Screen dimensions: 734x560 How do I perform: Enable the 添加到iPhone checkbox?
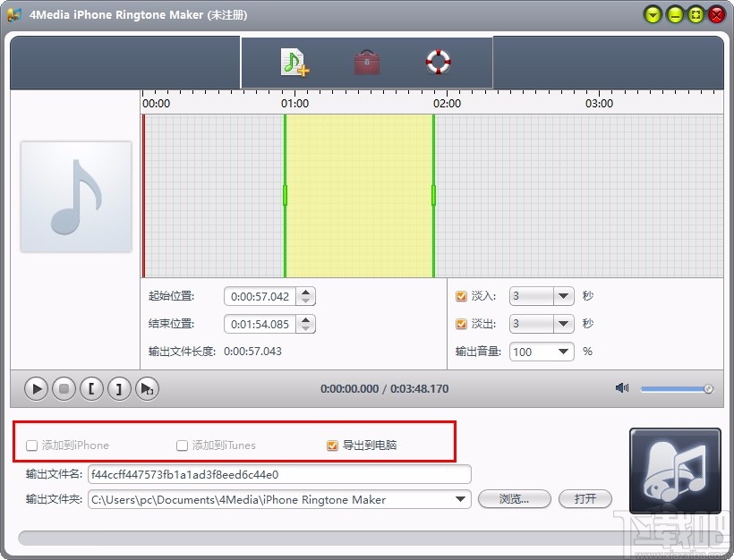point(31,445)
